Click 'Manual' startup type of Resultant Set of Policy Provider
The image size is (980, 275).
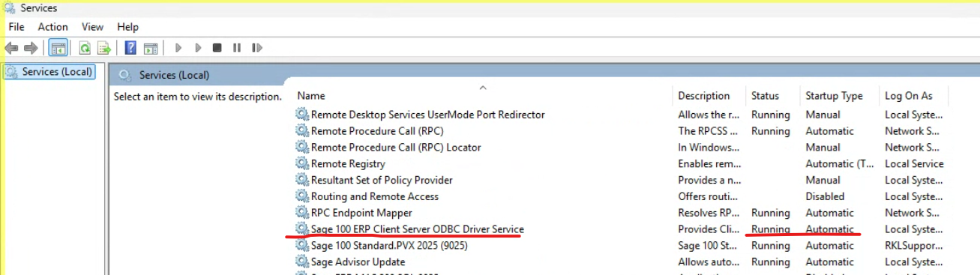coord(823,180)
